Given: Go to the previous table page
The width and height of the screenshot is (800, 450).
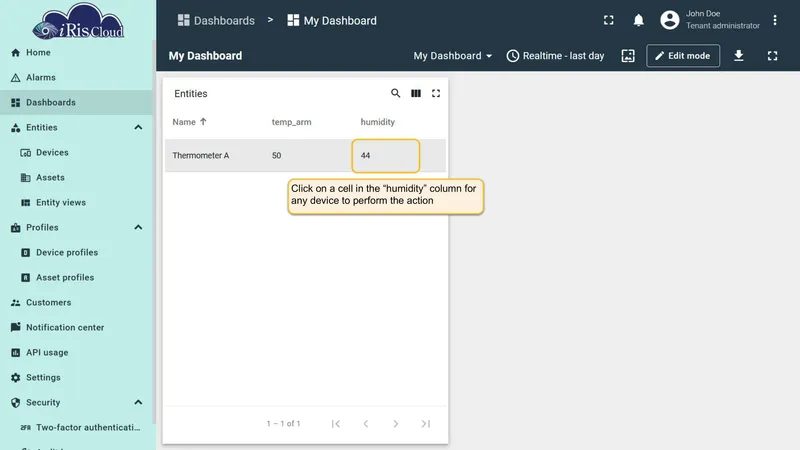Looking at the screenshot, I should point(366,423).
